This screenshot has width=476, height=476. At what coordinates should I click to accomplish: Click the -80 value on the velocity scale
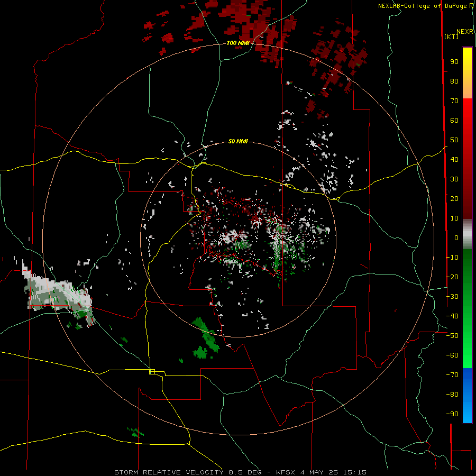452,395
